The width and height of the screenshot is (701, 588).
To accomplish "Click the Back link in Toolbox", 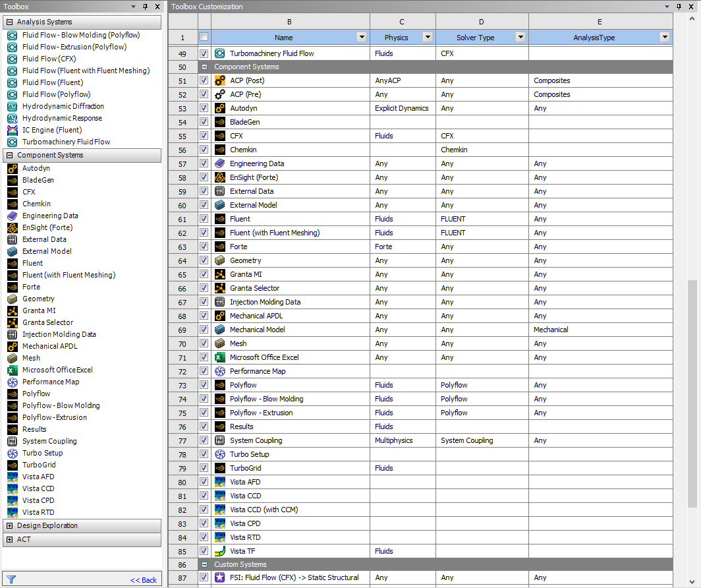I will 143,580.
